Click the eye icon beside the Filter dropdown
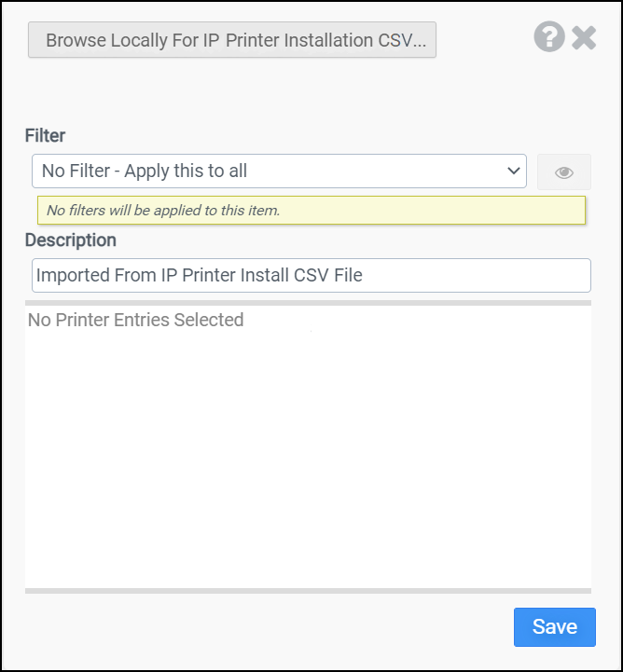 [563, 172]
